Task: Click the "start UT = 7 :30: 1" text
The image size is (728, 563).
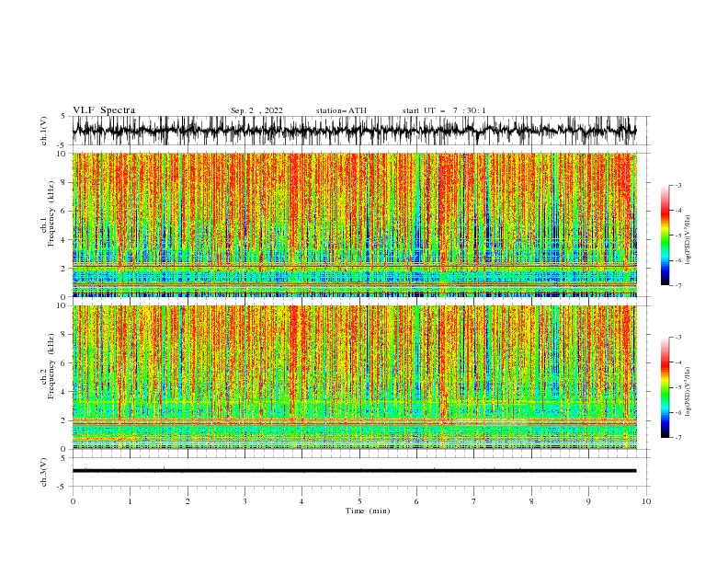Action: point(444,110)
